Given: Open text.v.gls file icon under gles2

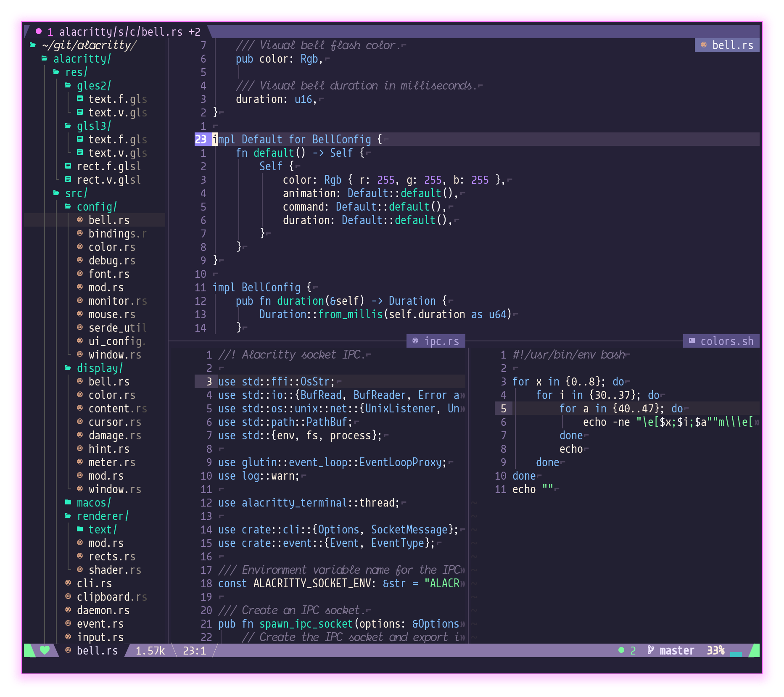Looking at the screenshot, I should (x=80, y=112).
